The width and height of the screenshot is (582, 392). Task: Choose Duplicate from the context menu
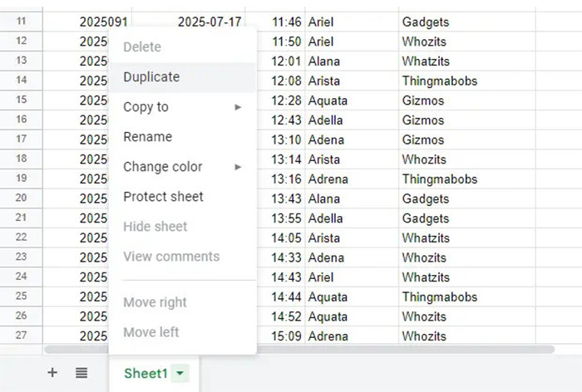tap(151, 77)
